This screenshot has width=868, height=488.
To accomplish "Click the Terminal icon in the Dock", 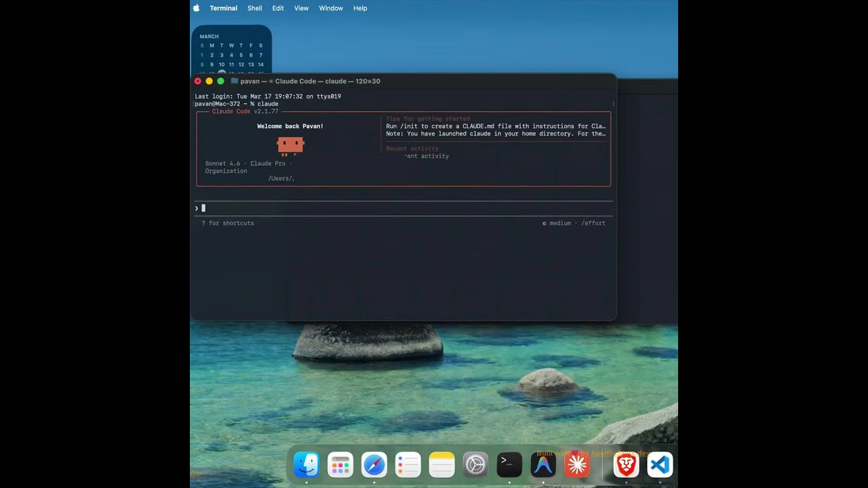I will pyautogui.click(x=509, y=465).
